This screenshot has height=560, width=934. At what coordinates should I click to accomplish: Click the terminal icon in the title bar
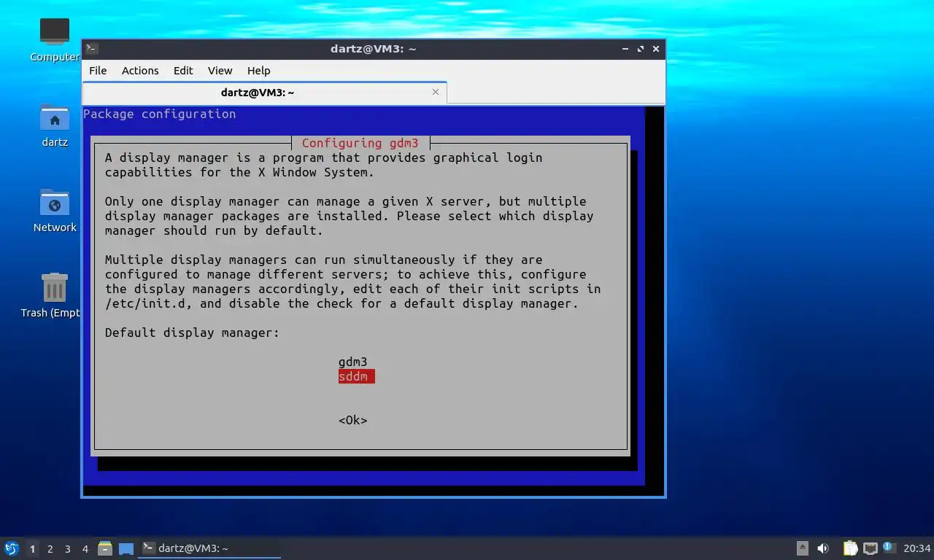91,49
